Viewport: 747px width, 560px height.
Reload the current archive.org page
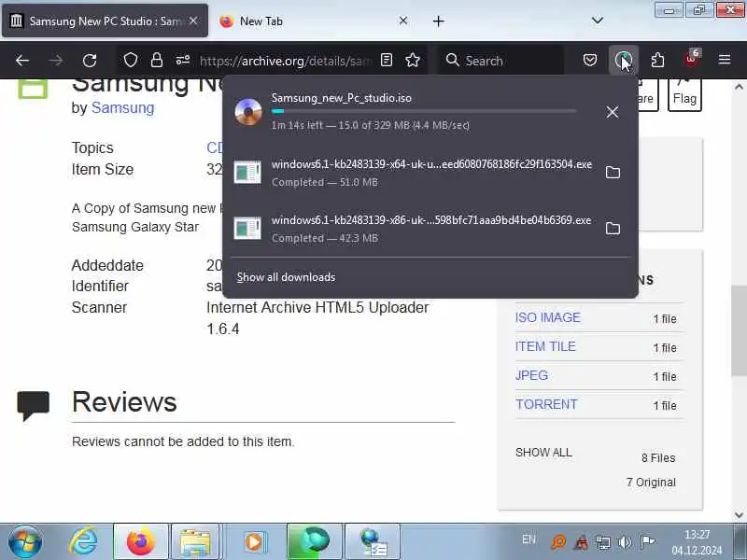click(x=90, y=61)
